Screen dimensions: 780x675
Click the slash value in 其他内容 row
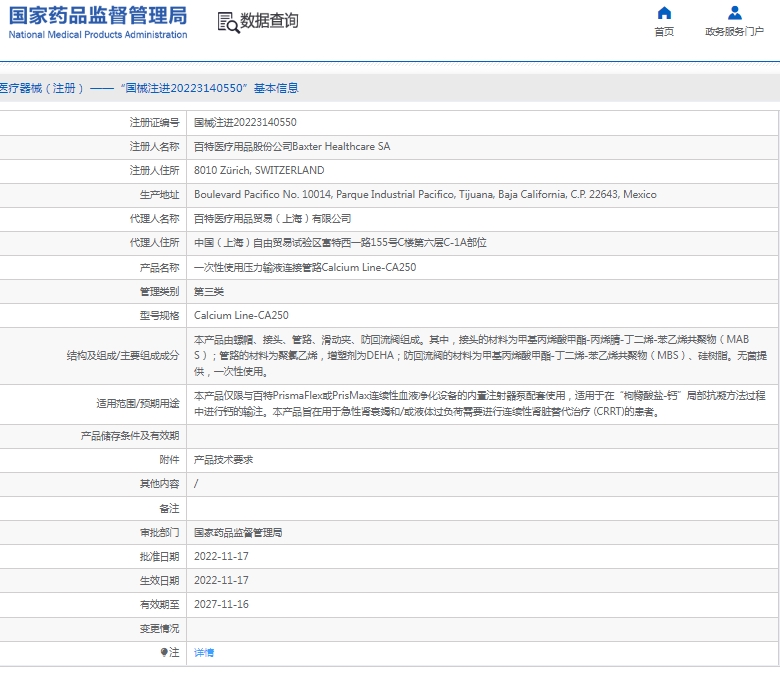click(196, 483)
